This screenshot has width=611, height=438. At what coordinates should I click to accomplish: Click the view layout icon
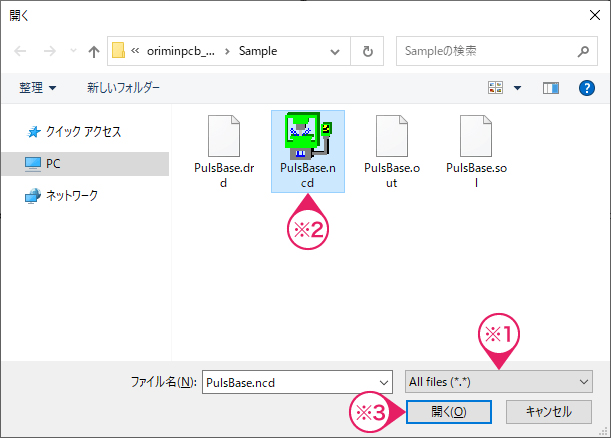(495, 88)
